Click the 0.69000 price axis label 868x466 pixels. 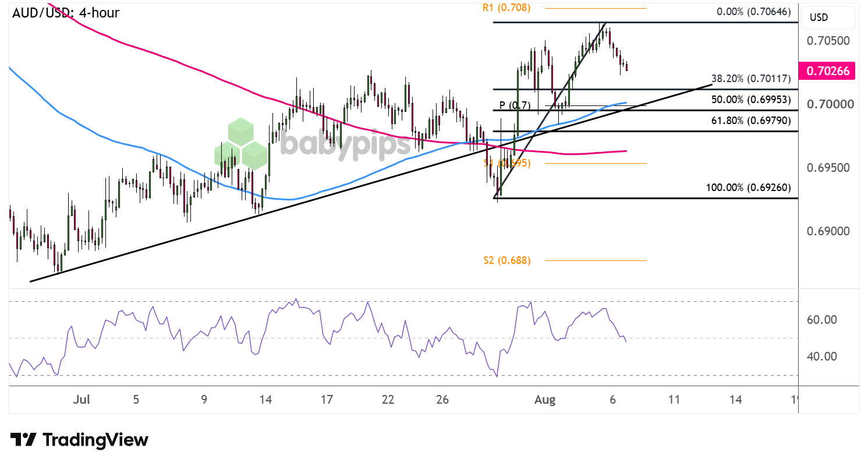829,231
